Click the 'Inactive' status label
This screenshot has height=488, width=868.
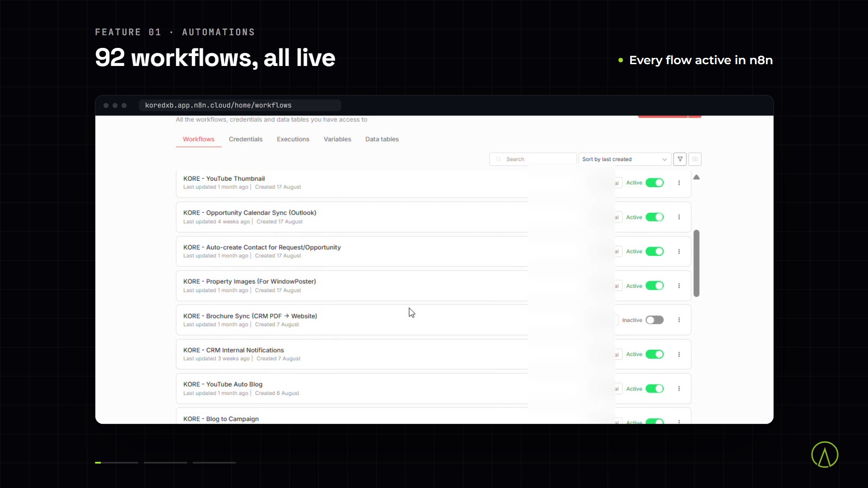(632, 320)
